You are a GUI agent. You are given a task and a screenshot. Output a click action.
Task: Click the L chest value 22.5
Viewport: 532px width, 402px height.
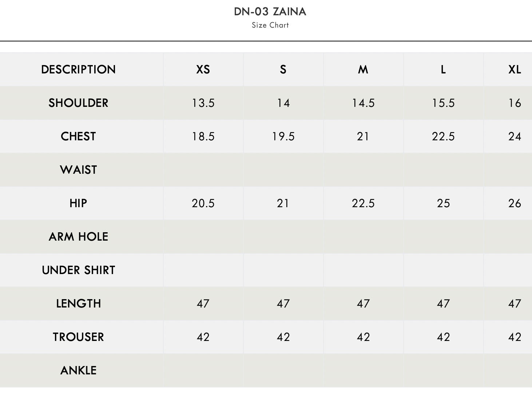[x=443, y=136]
